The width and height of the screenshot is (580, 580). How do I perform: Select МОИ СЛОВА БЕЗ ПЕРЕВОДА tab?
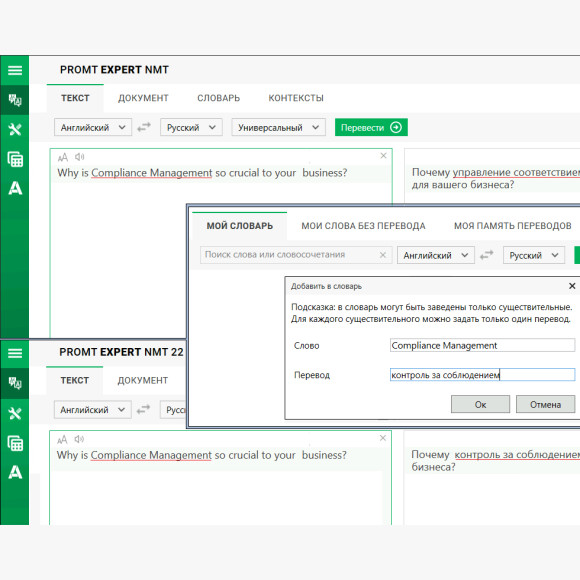[363, 226]
